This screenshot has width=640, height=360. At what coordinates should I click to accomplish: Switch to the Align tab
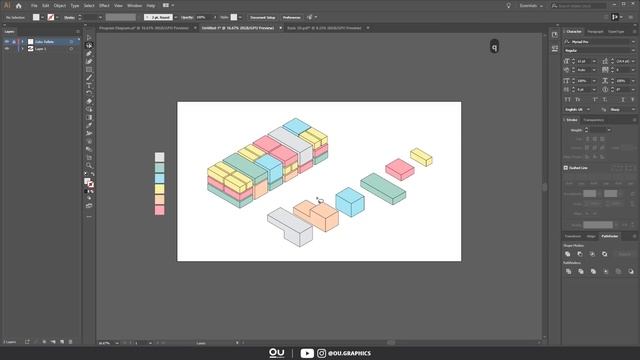(591, 236)
